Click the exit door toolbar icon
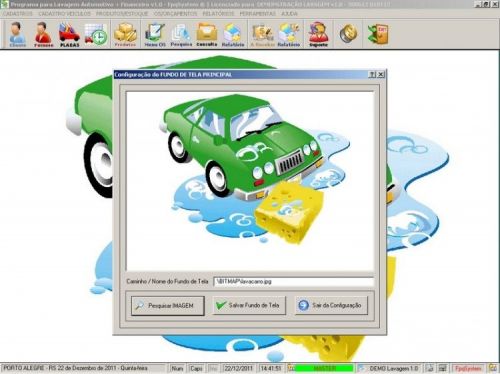The height and width of the screenshot is (374, 500). coord(378,34)
